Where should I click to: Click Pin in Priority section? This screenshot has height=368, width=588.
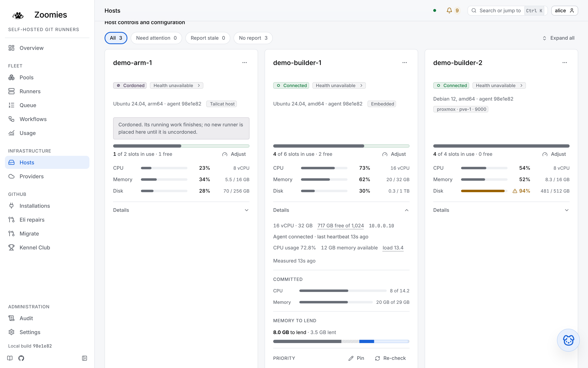pyautogui.click(x=356, y=358)
